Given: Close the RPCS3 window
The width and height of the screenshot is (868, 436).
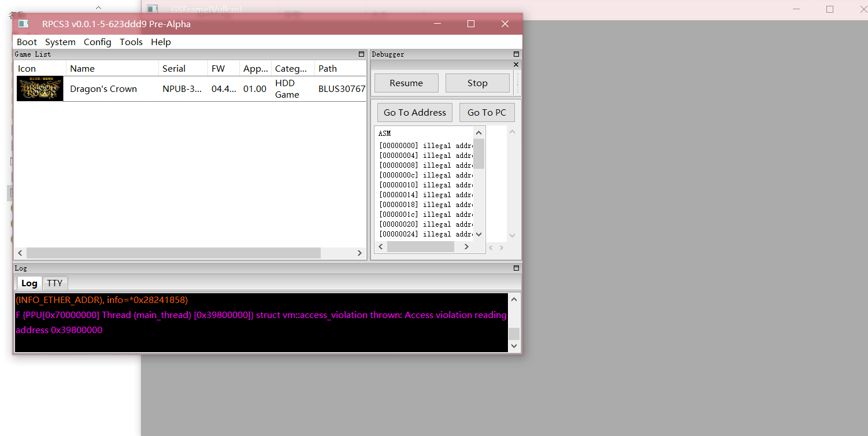Looking at the screenshot, I should click(x=505, y=24).
